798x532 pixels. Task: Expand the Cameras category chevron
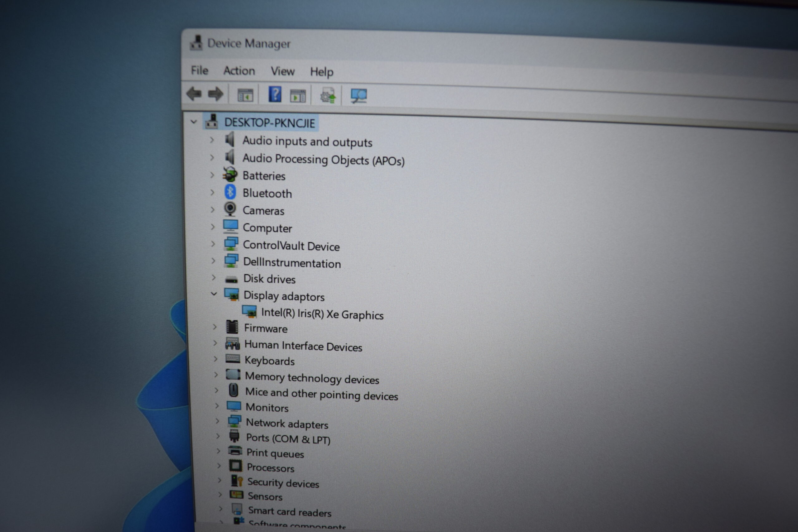(x=213, y=209)
